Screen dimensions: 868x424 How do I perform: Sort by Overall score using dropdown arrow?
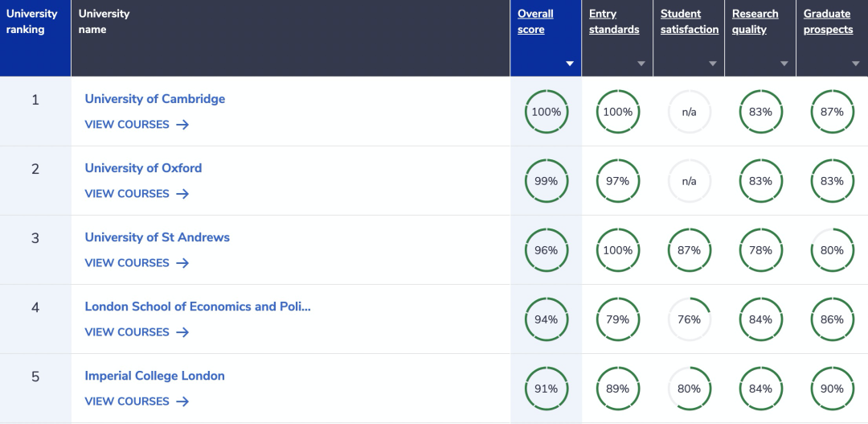click(570, 64)
